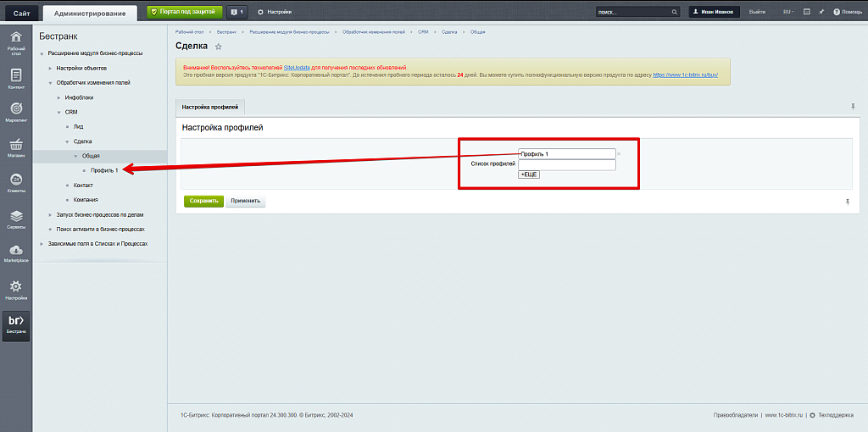The width and height of the screenshot is (868, 432).
Task: Expand the Инфоблоки tree node
Action: click(59, 97)
